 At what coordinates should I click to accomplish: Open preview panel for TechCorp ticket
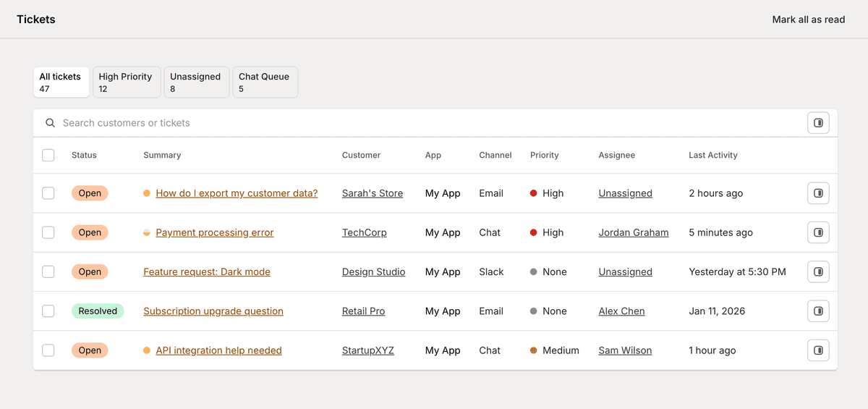click(818, 232)
